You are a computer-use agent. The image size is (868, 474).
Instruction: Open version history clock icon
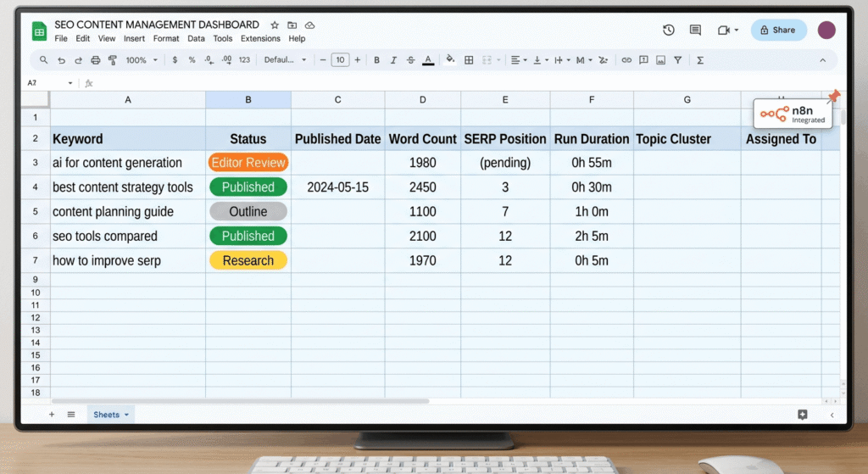click(669, 30)
